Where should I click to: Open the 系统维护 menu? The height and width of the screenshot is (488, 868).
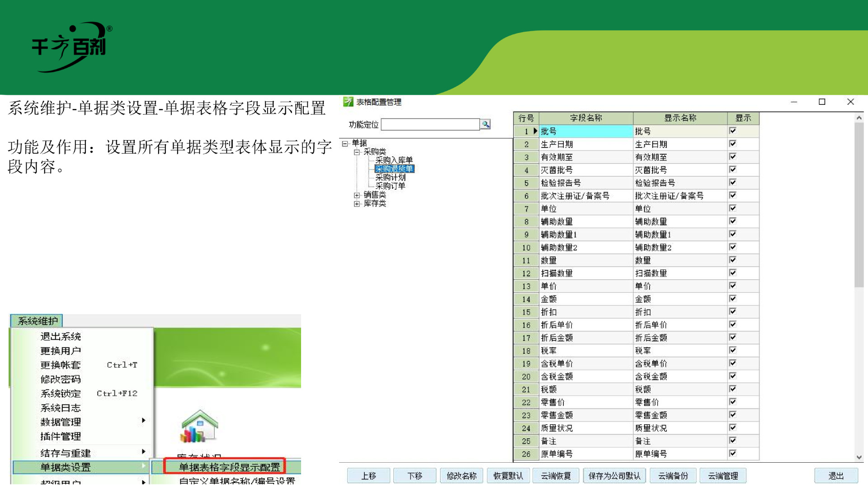coord(36,321)
